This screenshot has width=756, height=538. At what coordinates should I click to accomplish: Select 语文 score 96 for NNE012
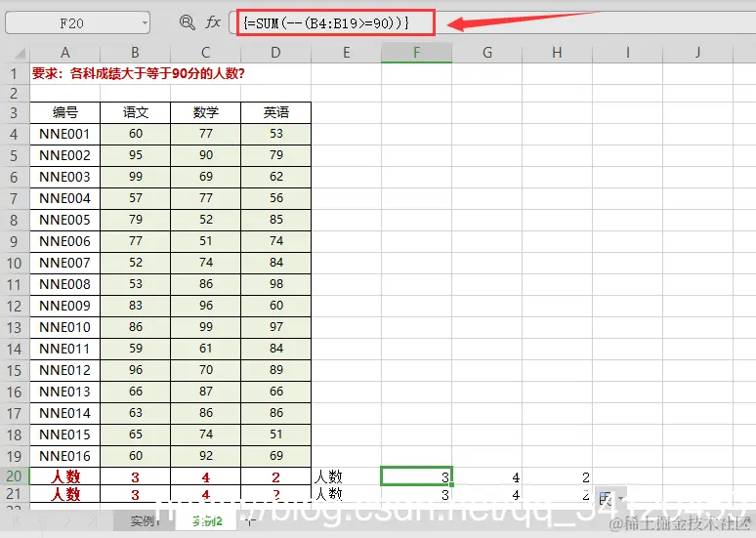click(x=136, y=370)
